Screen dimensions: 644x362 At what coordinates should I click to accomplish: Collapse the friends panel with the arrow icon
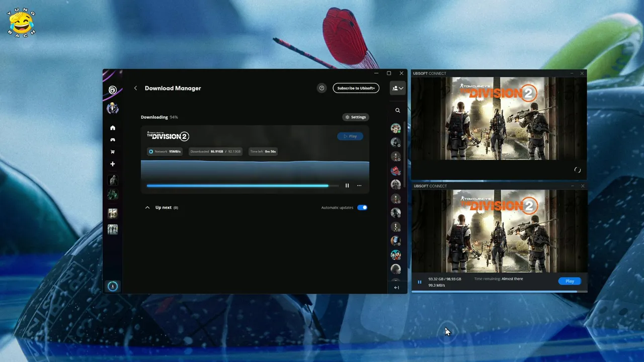tap(396, 288)
